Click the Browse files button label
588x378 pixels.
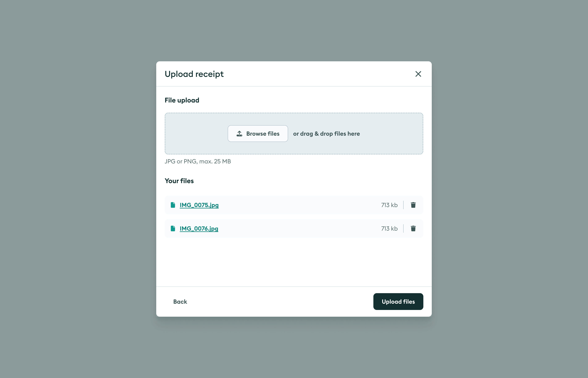[263, 134]
